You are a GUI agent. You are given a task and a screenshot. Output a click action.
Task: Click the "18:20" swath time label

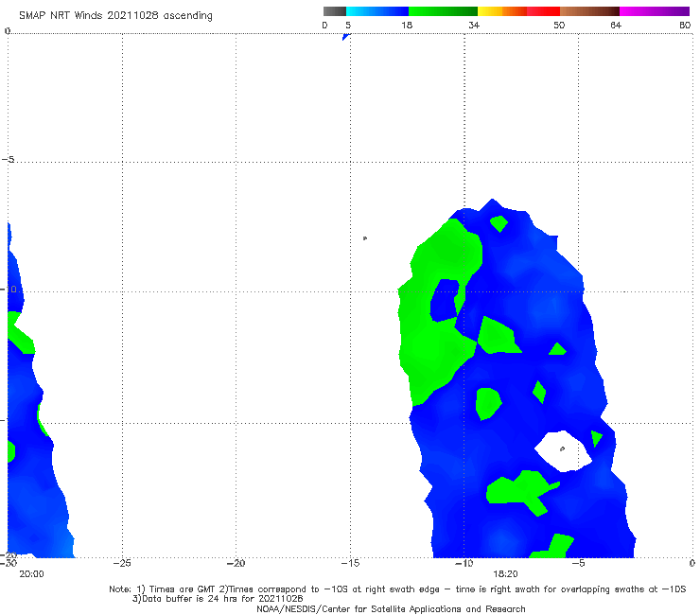coord(505,574)
